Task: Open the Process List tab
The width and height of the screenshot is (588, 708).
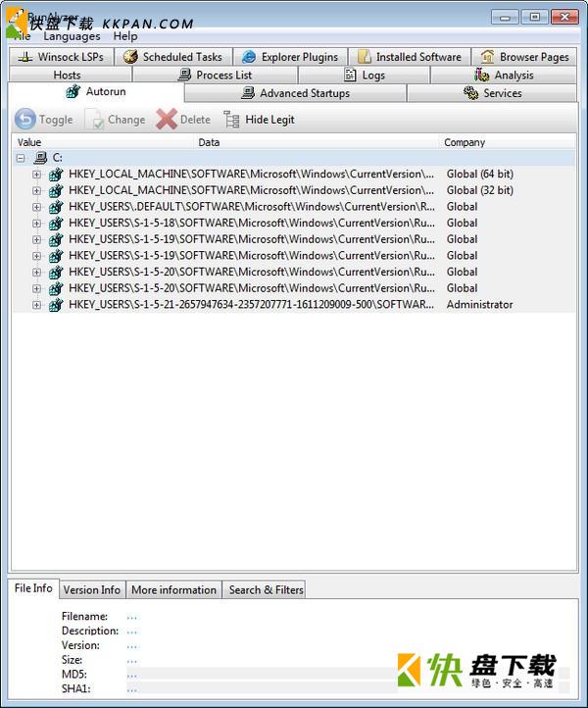Action: (216, 75)
